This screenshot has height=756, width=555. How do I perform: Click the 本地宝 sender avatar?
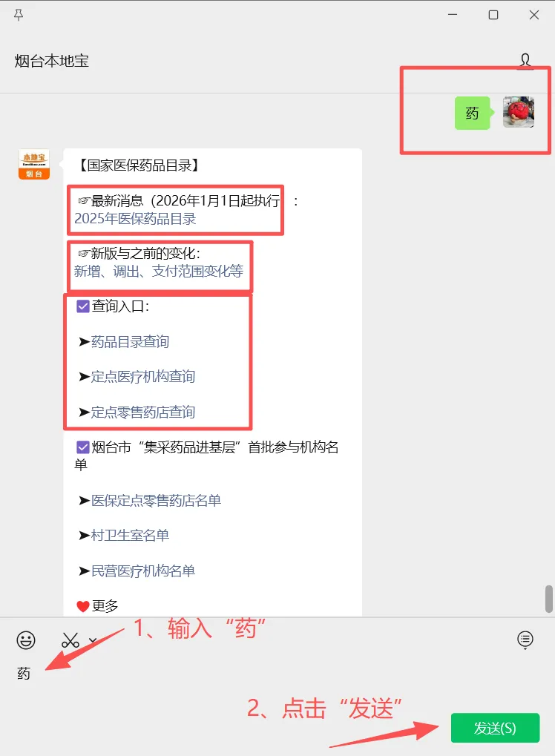point(34,165)
